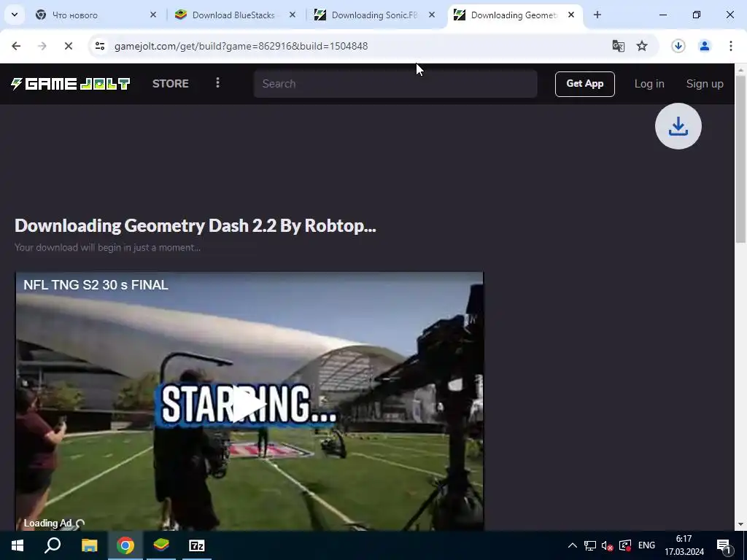Image resolution: width=747 pixels, height=560 pixels.
Task: Click the tray icon beside ENG
Action: tap(625, 545)
